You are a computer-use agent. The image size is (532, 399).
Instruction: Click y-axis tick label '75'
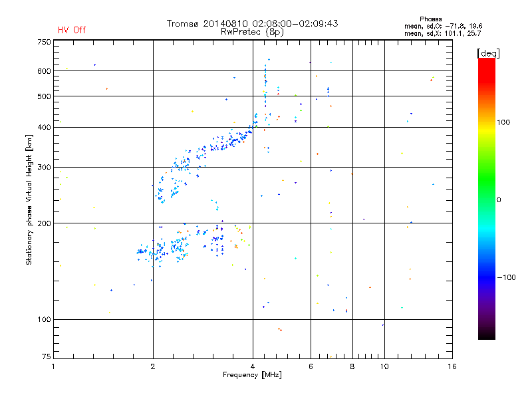click(x=46, y=356)
